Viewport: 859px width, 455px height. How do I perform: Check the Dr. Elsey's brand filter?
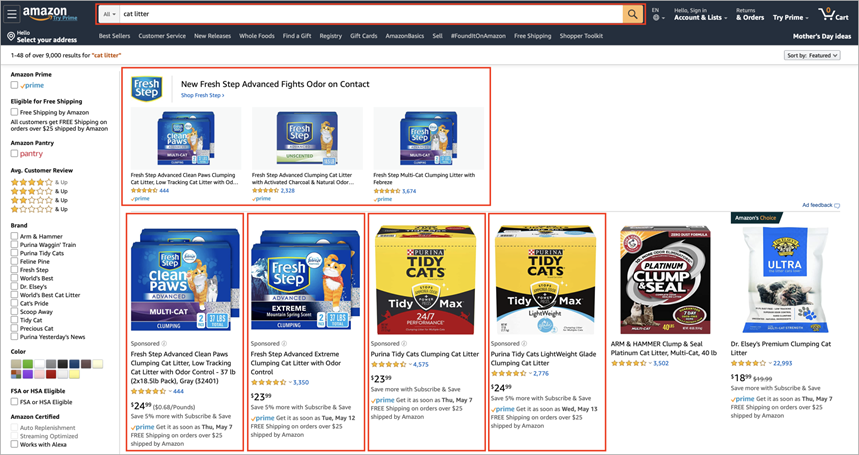[x=14, y=286]
